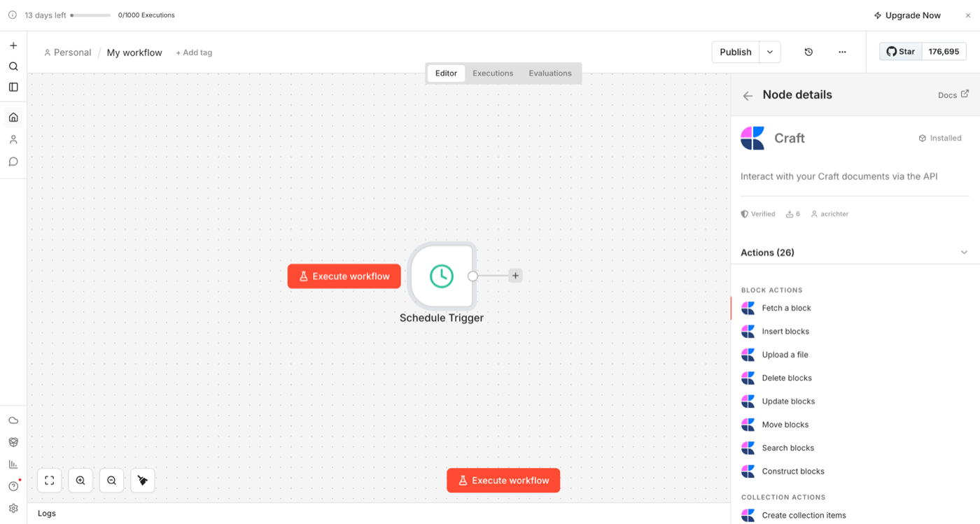Image resolution: width=980 pixels, height=524 pixels.
Task: Collapse the Actions (26) section
Action: tap(964, 252)
